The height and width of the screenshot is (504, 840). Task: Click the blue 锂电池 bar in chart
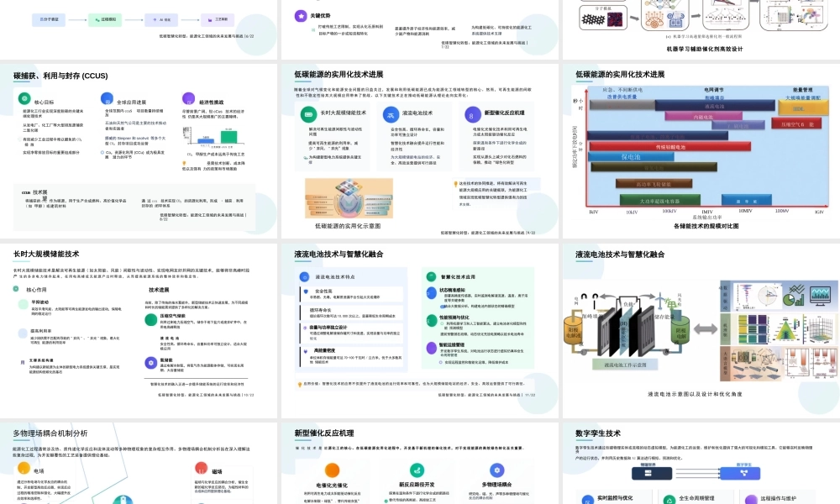pyautogui.click(x=631, y=157)
